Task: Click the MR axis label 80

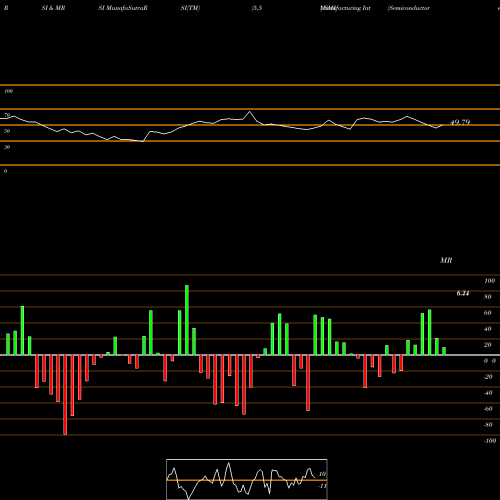Action: [488, 297]
